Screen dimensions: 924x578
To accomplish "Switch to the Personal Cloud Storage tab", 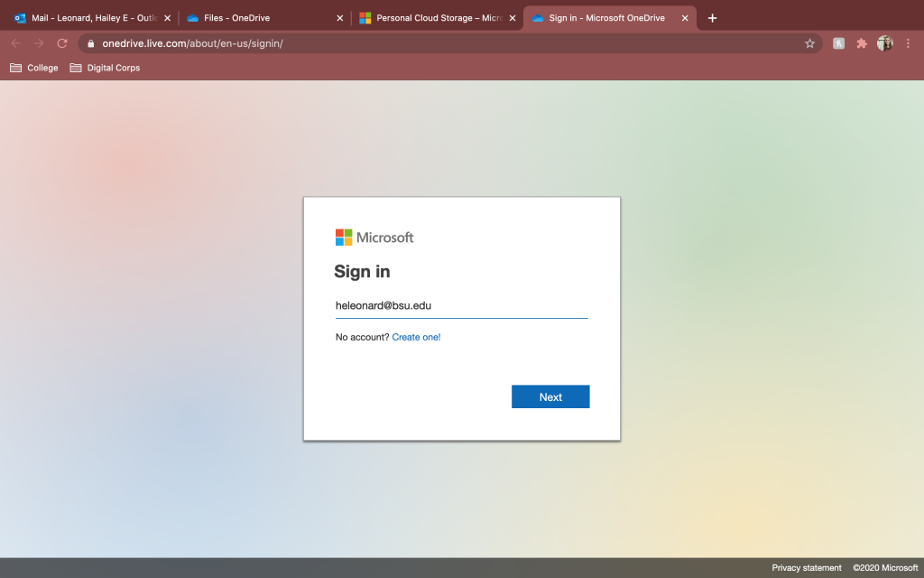I will tap(429, 18).
